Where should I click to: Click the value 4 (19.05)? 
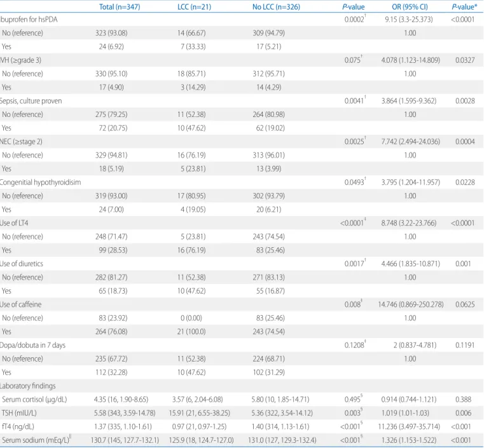click(193, 209)
